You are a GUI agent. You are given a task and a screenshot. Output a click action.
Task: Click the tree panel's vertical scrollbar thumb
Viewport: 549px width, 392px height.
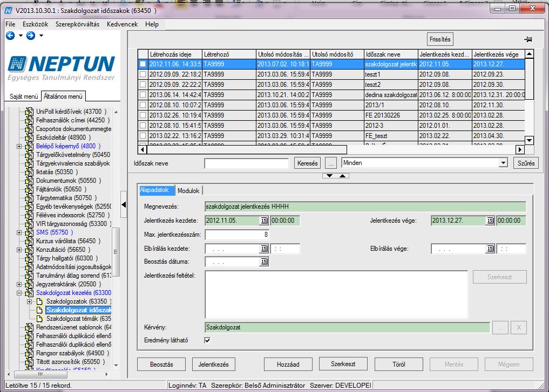116,252
